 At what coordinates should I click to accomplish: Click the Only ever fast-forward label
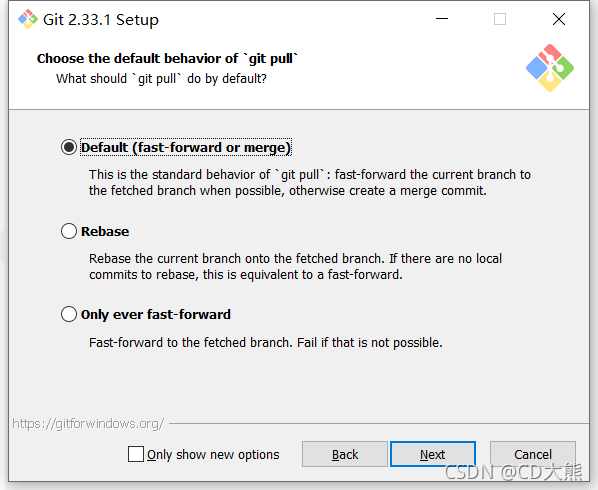click(x=156, y=315)
